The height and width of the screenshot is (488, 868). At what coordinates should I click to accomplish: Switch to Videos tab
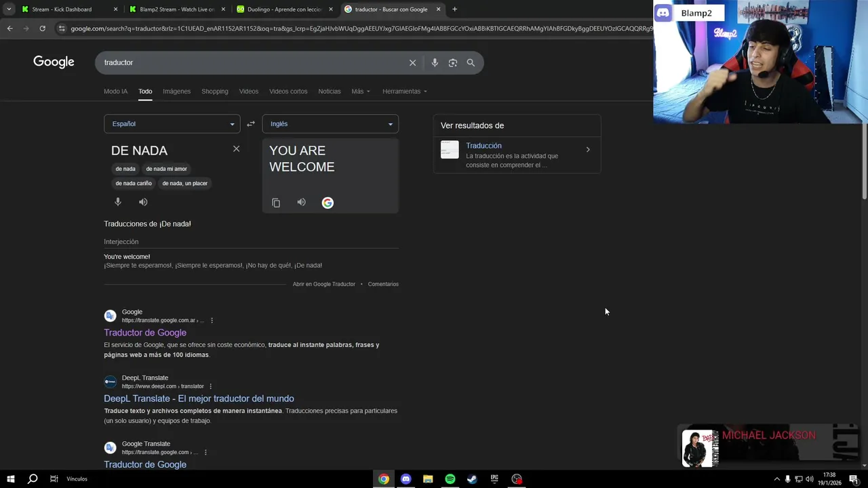tap(248, 91)
